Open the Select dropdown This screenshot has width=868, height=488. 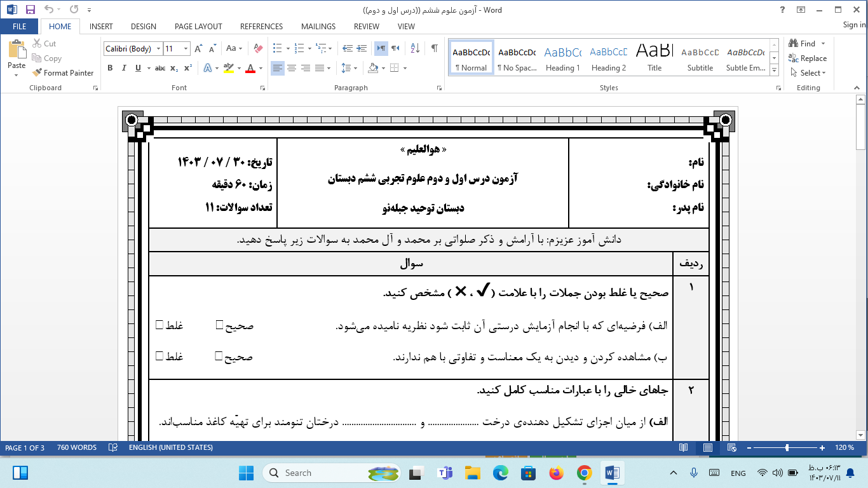(x=808, y=73)
